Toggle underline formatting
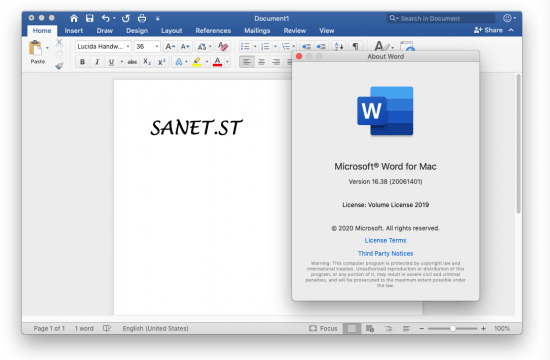Viewport: 550px width, 360px height. click(x=111, y=62)
